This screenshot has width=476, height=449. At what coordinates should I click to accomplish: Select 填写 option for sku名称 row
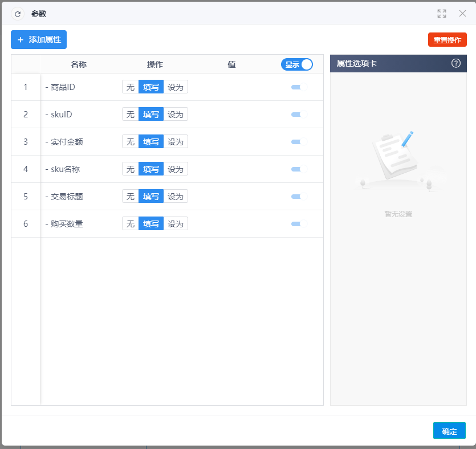coord(151,169)
